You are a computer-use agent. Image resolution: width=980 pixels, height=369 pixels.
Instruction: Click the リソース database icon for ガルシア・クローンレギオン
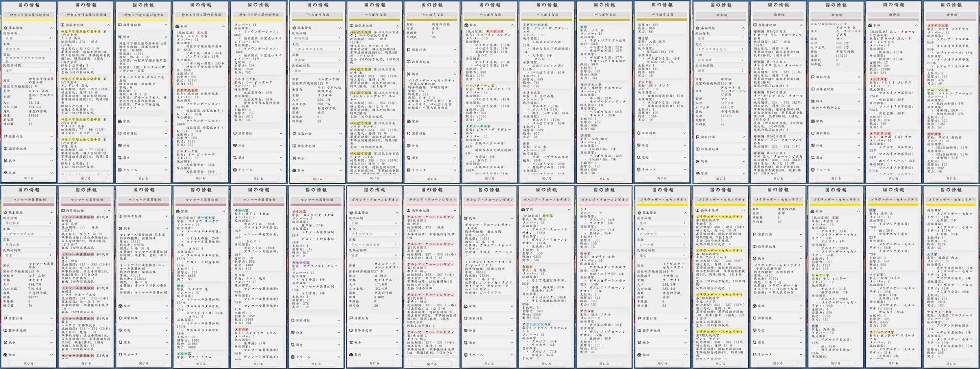(467, 355)
